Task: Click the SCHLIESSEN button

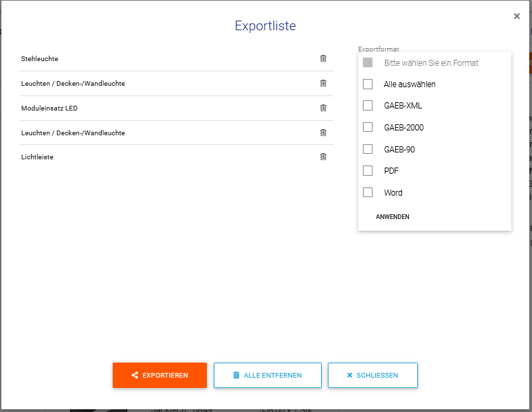Action: (x=373, y=376)
